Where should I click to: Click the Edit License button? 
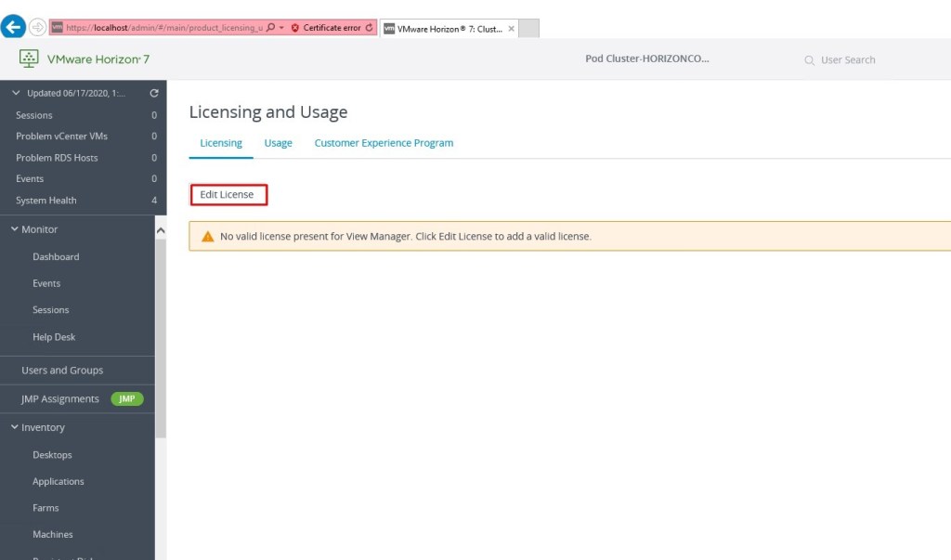click(x=228, y=195)
